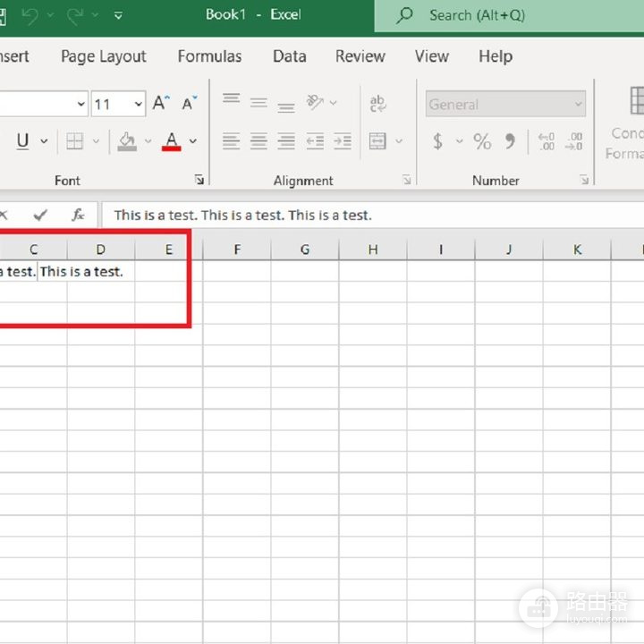Select Align Right icon
The width and height of the screenshot is (644, 644).
coord(286,141)
